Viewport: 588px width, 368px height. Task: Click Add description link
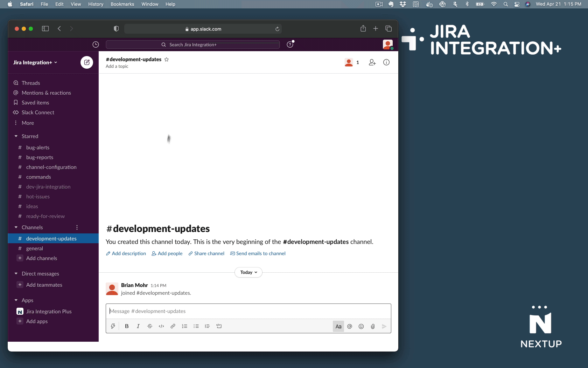(x=126, y=253)
